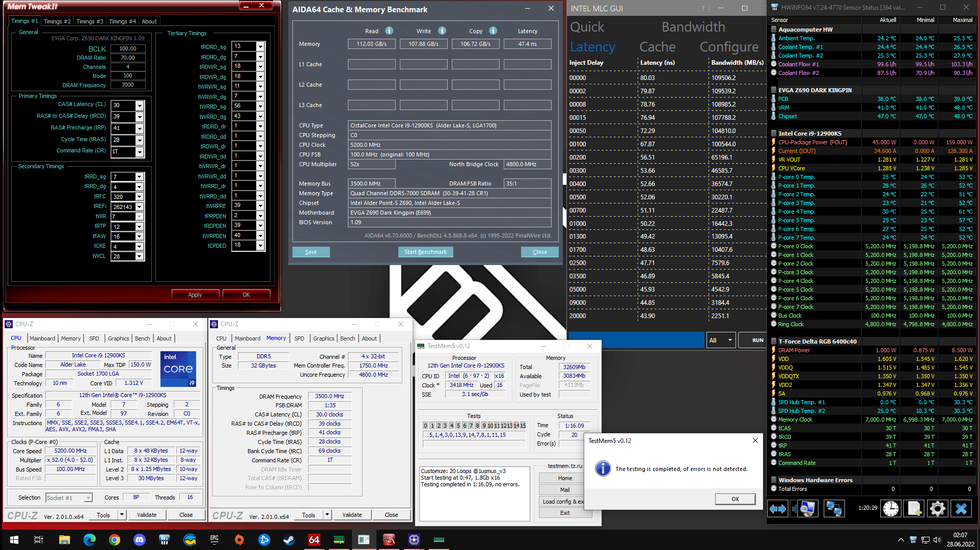The height and width of the screenshot is (550, 980).
Task: Open the Bandwidth tab in Intel MLC GUI
Action: point(693,27)
